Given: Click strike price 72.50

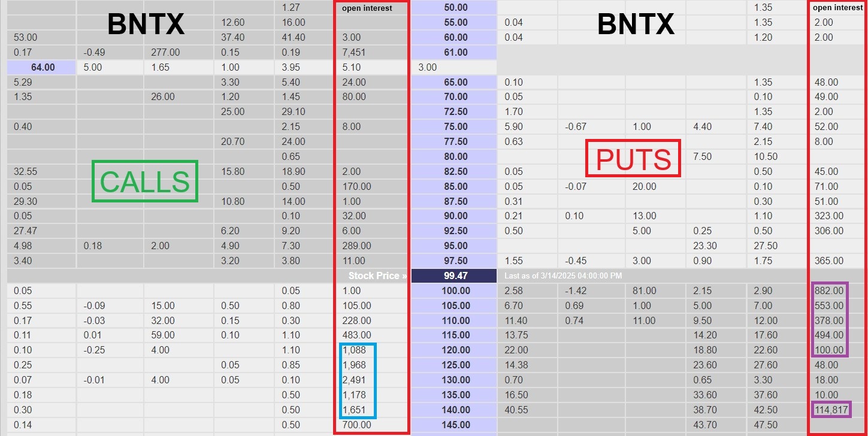Looking at the screenshot, I should click(x=455, y=111).
